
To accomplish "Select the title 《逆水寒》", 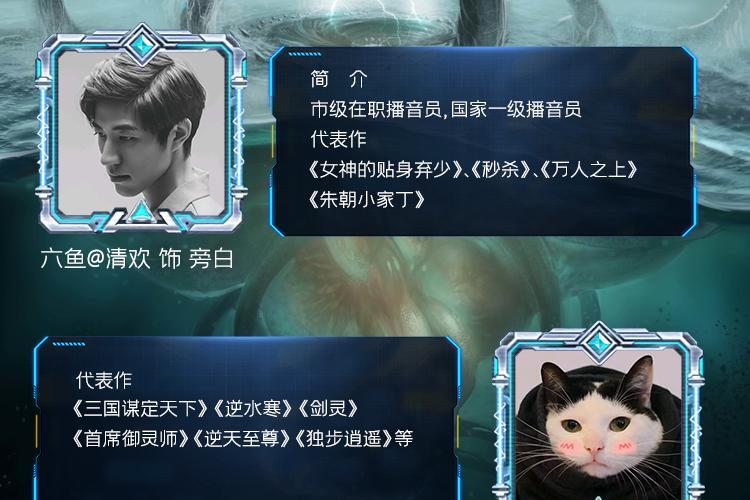I will pos(252,409).
